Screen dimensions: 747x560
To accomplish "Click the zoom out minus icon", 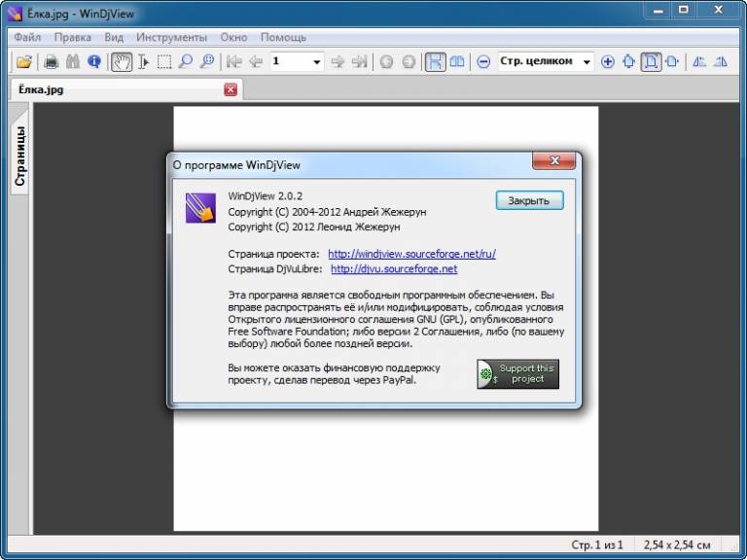I will point(483,61).
